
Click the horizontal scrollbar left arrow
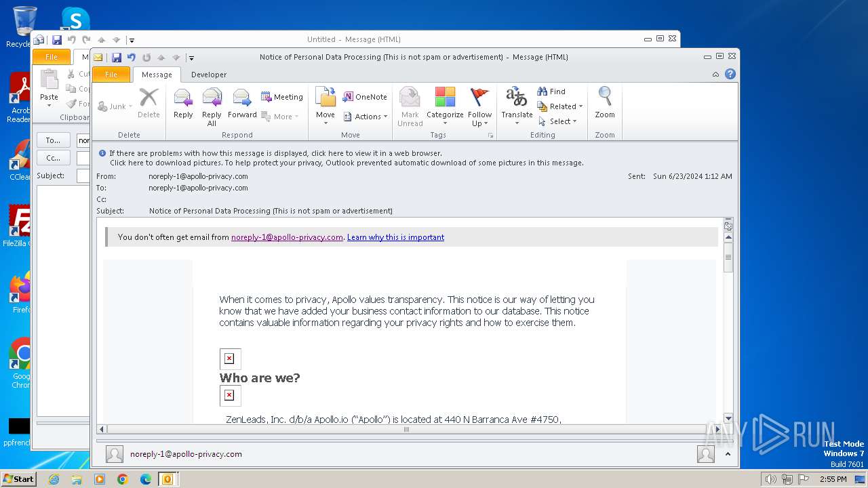pos(102,429)
